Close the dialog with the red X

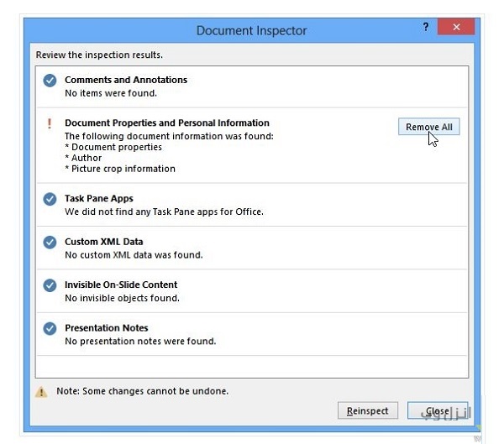[x=457, y=28]
